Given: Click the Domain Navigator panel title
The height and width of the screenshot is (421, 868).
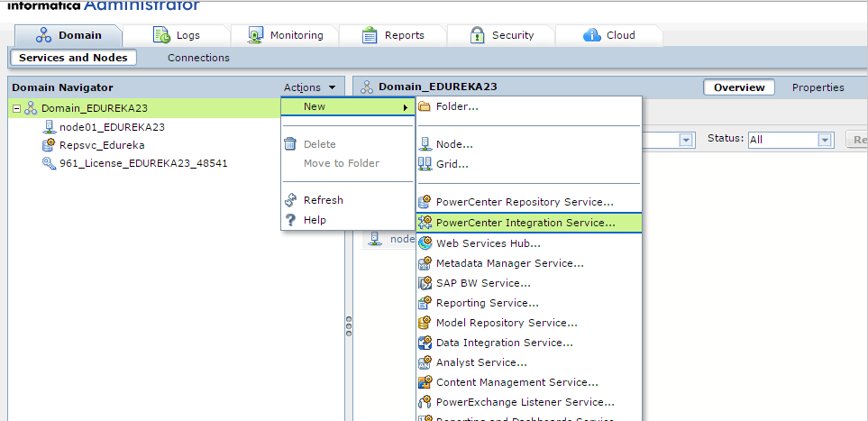Looking at the screenshot, I should [x=62, y=87].
